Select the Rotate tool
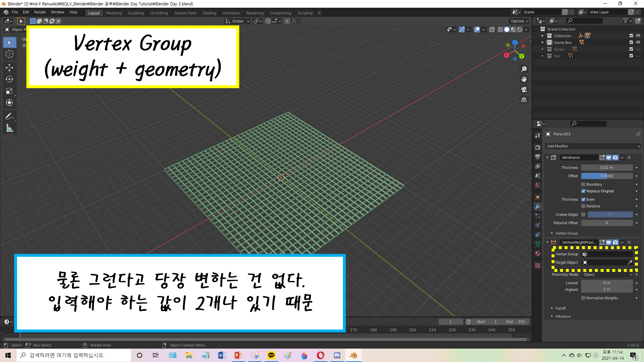 click(x=9, y=79)
